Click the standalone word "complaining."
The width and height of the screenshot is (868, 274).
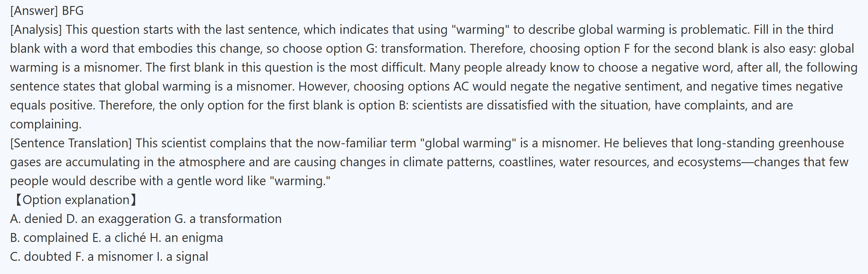(x=46, y=124)
